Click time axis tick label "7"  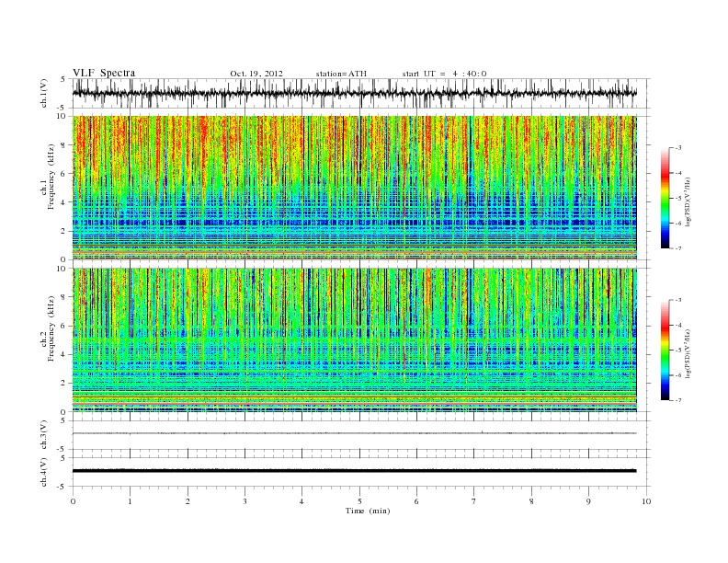coord(474,501)
